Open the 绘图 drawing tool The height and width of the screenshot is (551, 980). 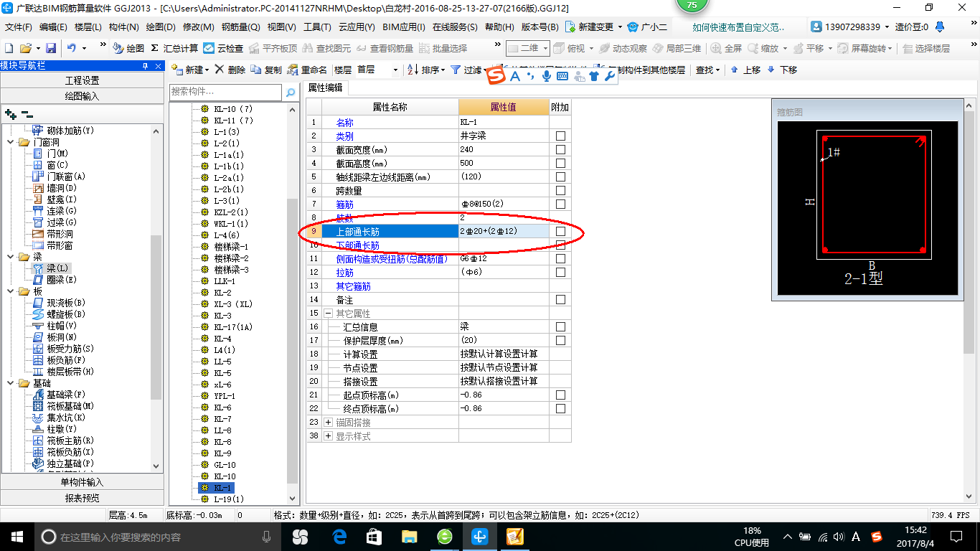tap(128, 48)
